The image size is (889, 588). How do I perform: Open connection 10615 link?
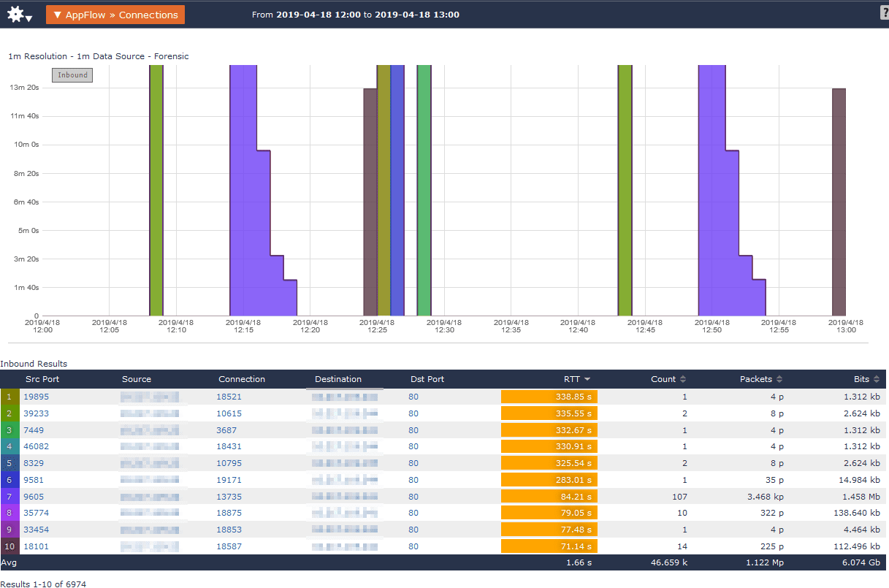point(229,413)
